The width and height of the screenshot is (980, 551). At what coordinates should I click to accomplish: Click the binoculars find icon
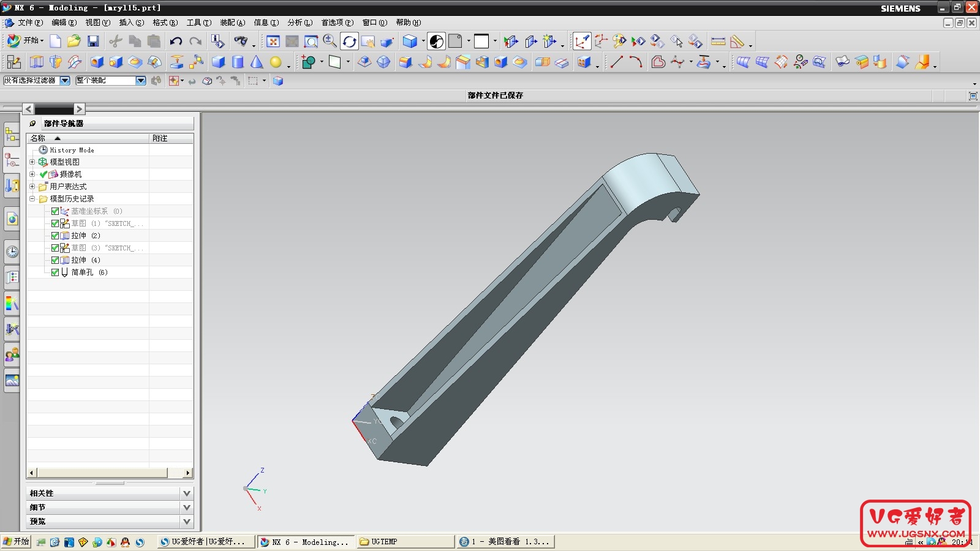tap(241, 41)
